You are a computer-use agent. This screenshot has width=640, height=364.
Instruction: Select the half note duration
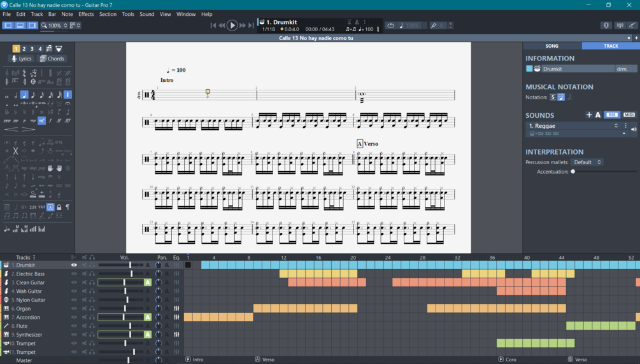pyautogui.click(x=15, y=95)
